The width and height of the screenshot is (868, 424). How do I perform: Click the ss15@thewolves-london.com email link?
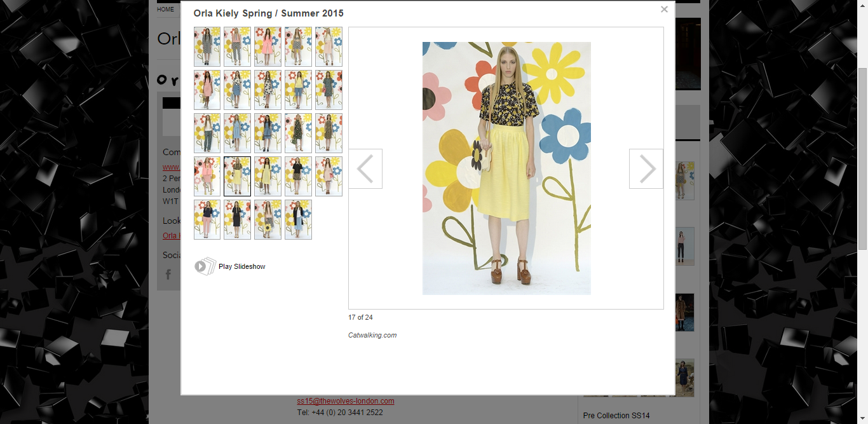(x=346, y=401)
